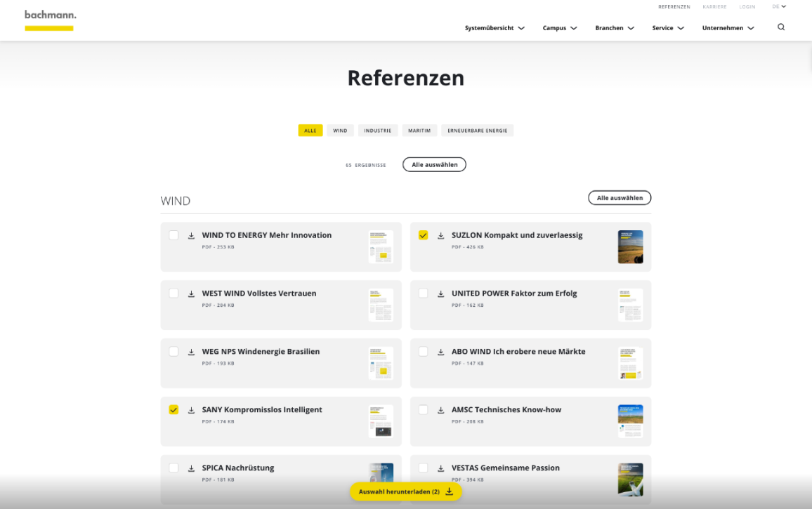Image resolution: width=812 pixels, height=509 pixels.
Task: Uncheck SANY Kompromisslos Intelligent
Action: [173, 409]
